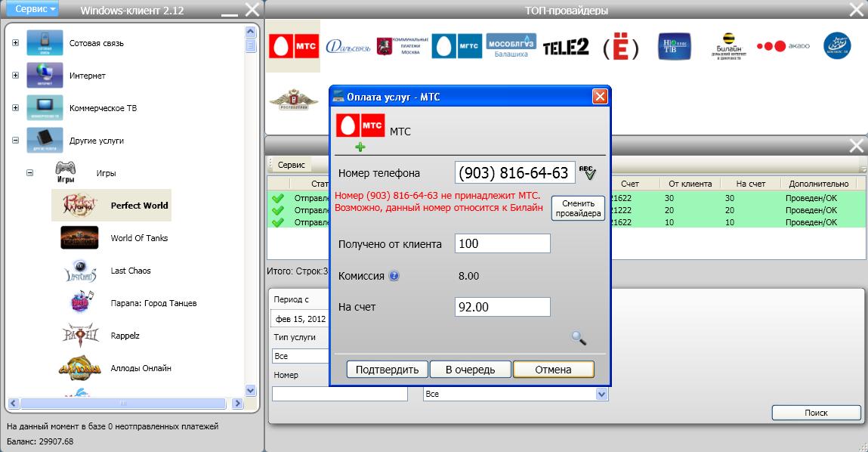Expand the Интернет tree node
Image resolution: width=868 pixels, height=452 pixels.
tap(16, 76)
